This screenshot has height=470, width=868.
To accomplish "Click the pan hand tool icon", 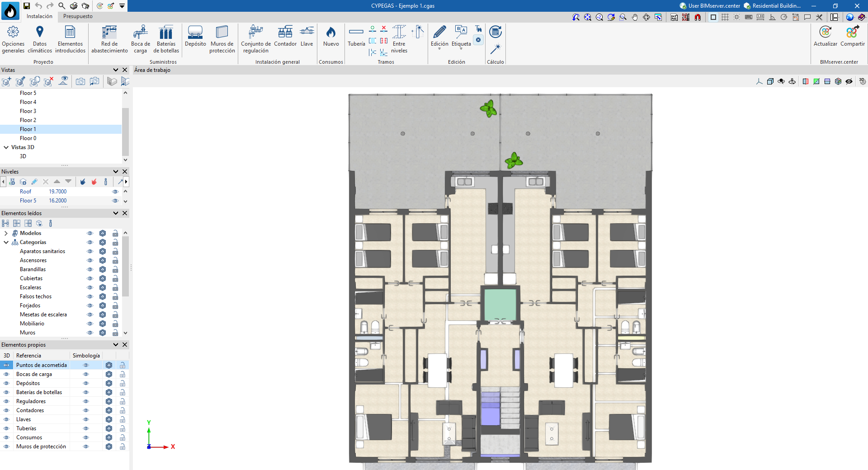I will (635, 17).
